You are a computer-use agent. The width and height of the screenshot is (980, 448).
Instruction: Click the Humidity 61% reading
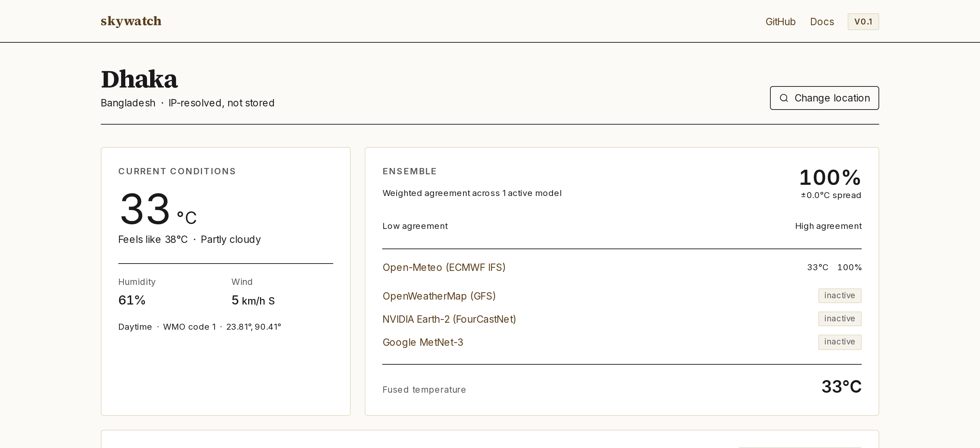click(x=132, y=300)
